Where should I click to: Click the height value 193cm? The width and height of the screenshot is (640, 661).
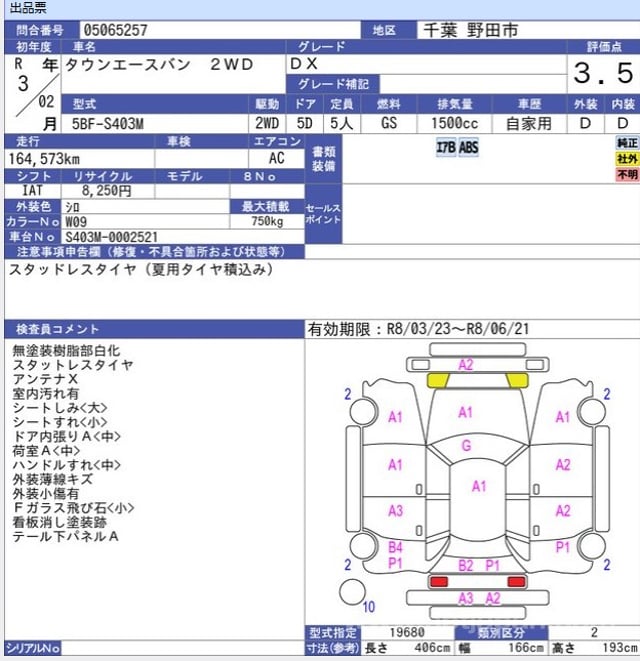click(620, 648)
